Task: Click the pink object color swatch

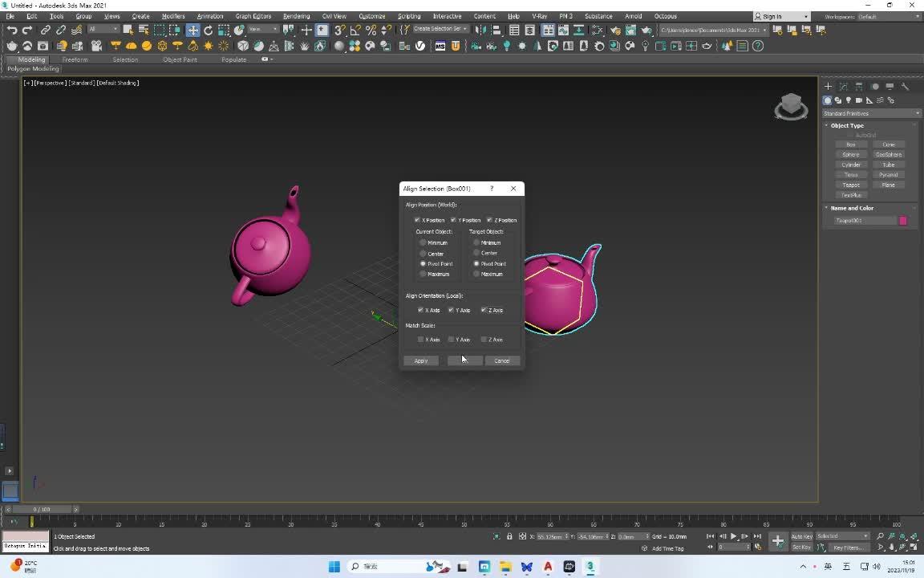Action: coord(903,221)
